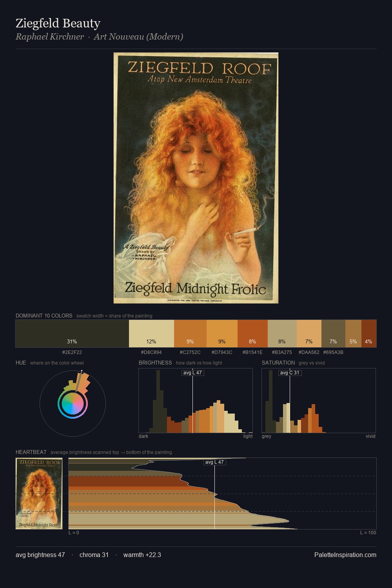This screenshot has width=392, height=588.
Task: Click 'how dark vs how light' caption
Action: point(199,363)
